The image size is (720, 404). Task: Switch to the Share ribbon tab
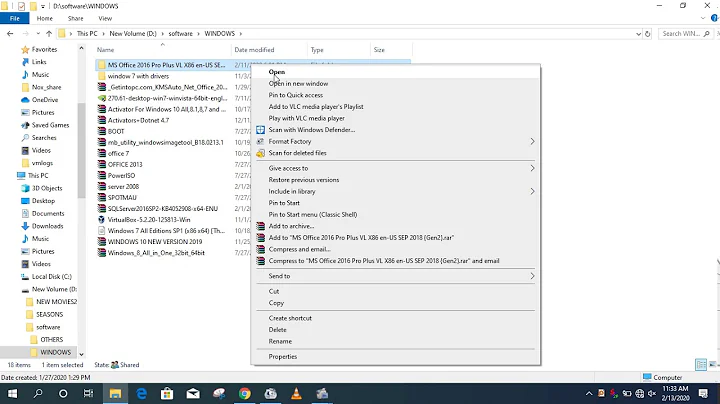[x=75, y=18]
